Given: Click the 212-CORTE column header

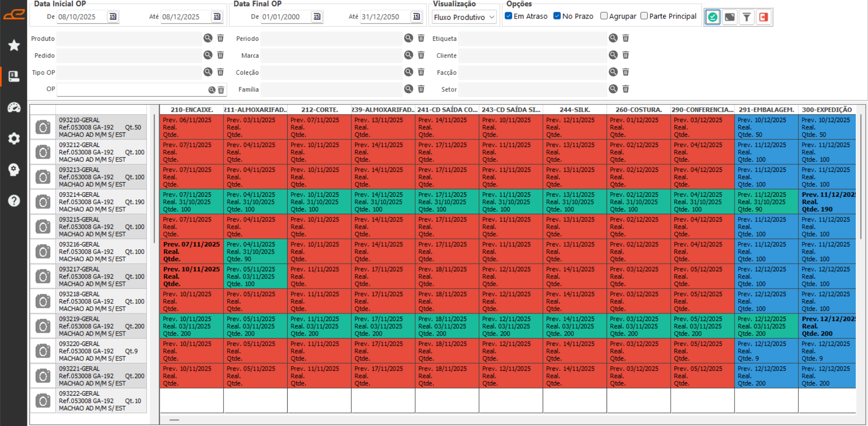Looking at the screenshot, I should [319, 110].
